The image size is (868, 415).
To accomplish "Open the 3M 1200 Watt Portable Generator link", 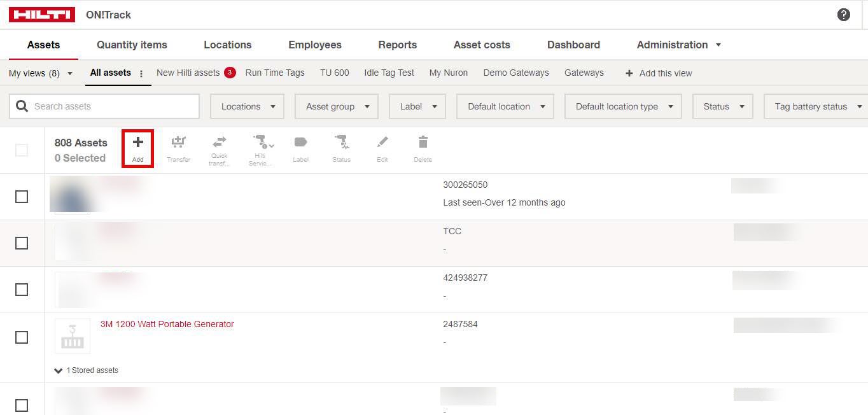I will [x=167, y=324].
